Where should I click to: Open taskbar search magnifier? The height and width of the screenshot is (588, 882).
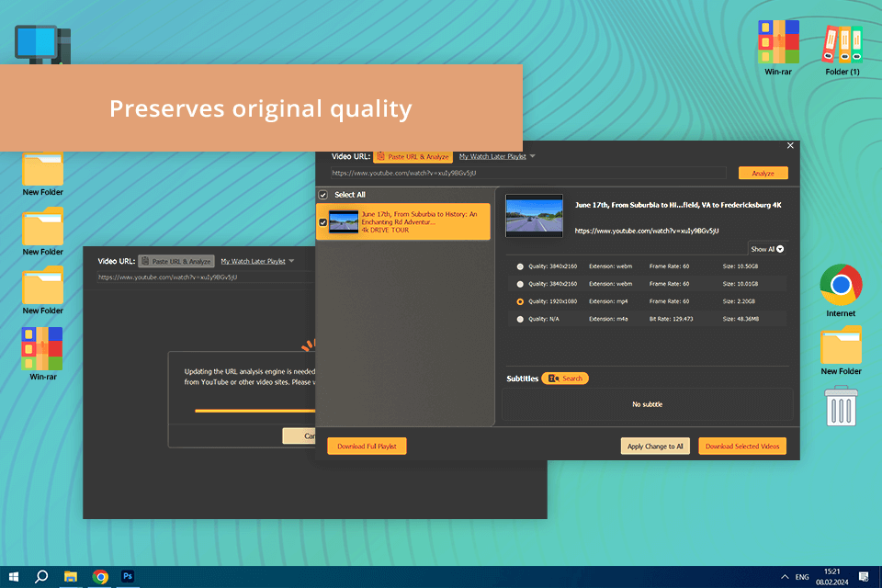coord(41,577)
